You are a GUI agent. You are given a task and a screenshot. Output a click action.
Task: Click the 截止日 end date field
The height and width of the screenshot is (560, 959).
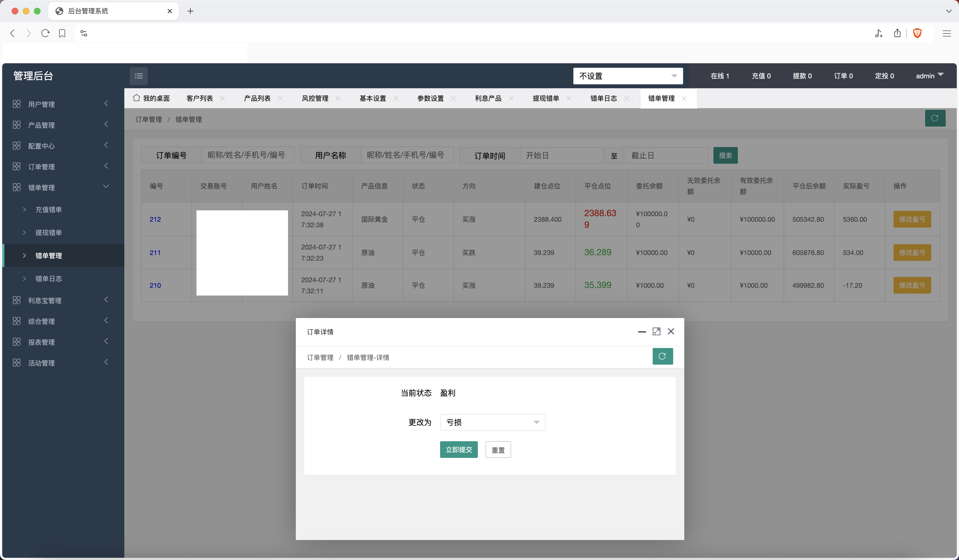667,155
